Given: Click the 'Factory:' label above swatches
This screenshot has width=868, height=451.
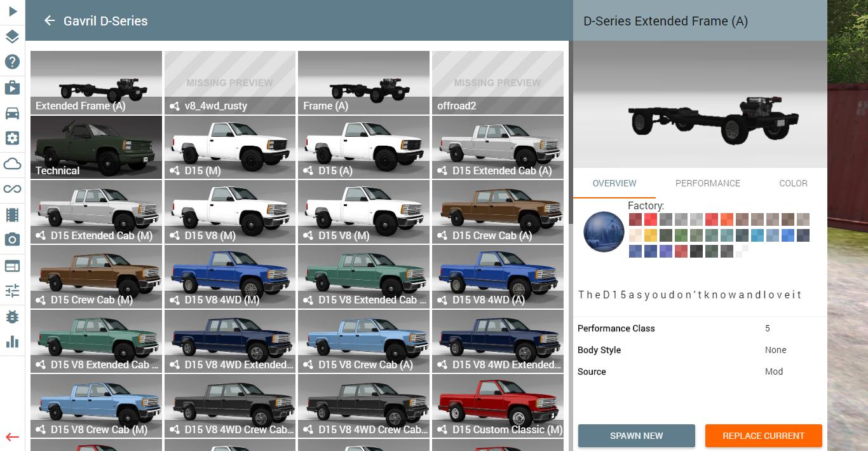Looking at the screenshot, I should [x=646, y=205].
